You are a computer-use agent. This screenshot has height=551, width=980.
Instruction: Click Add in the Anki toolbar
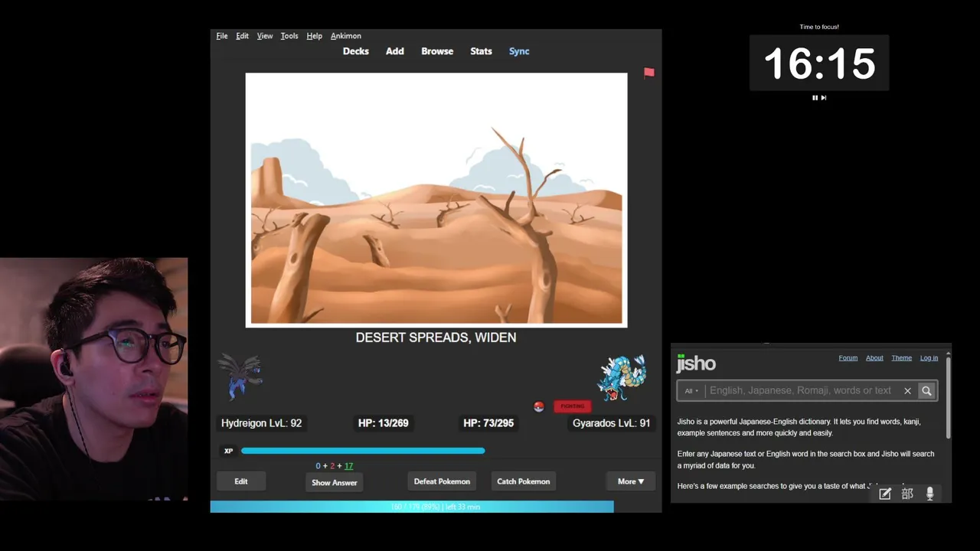[x=395, y=51]
